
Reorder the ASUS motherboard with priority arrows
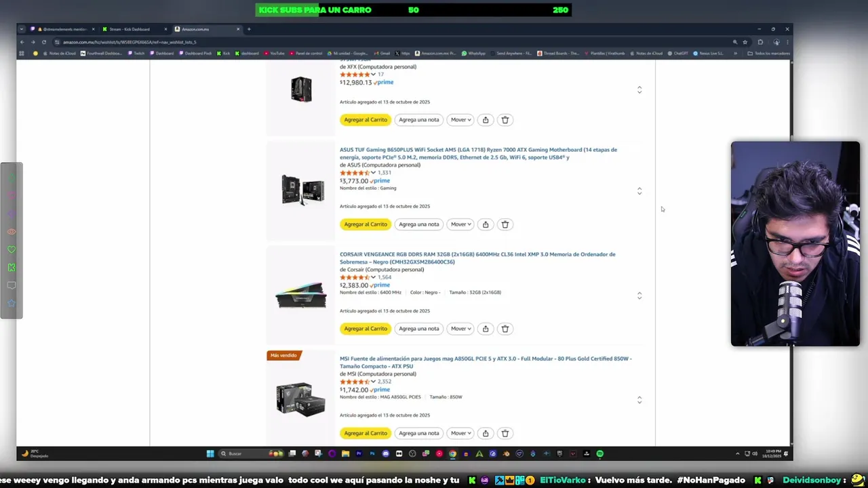pos(639,191)
